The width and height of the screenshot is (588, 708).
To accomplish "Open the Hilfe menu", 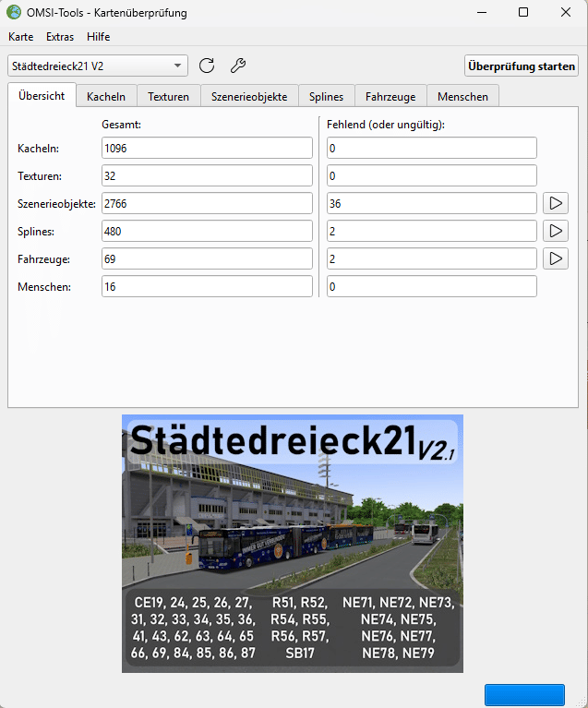I will coord(98,37).
